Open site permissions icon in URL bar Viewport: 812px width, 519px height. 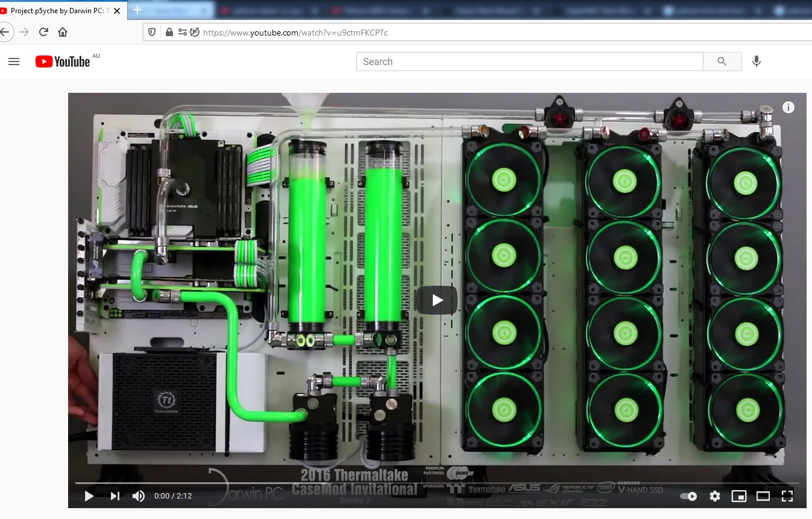pyautogui.click(x=182, y=32)
